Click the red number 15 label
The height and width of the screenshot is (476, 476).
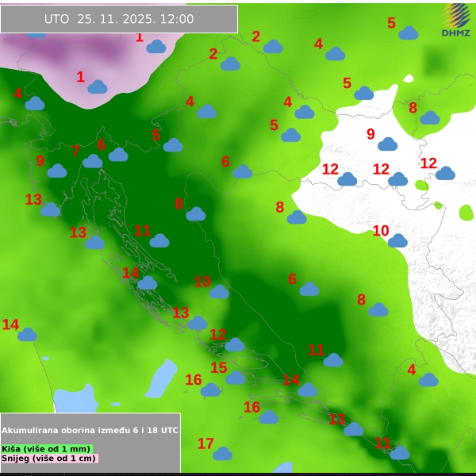pyautogui.click(x=219, y=368)
